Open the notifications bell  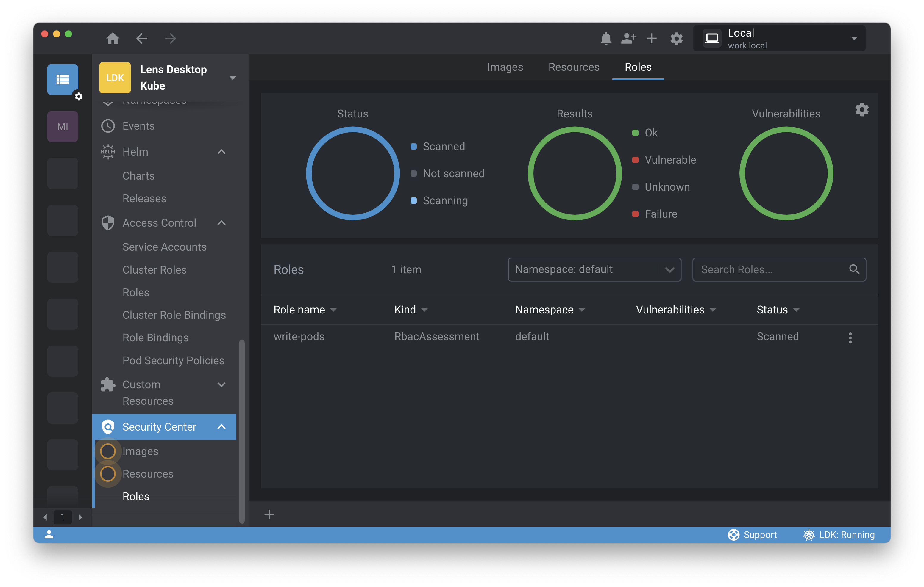[605, 38]
